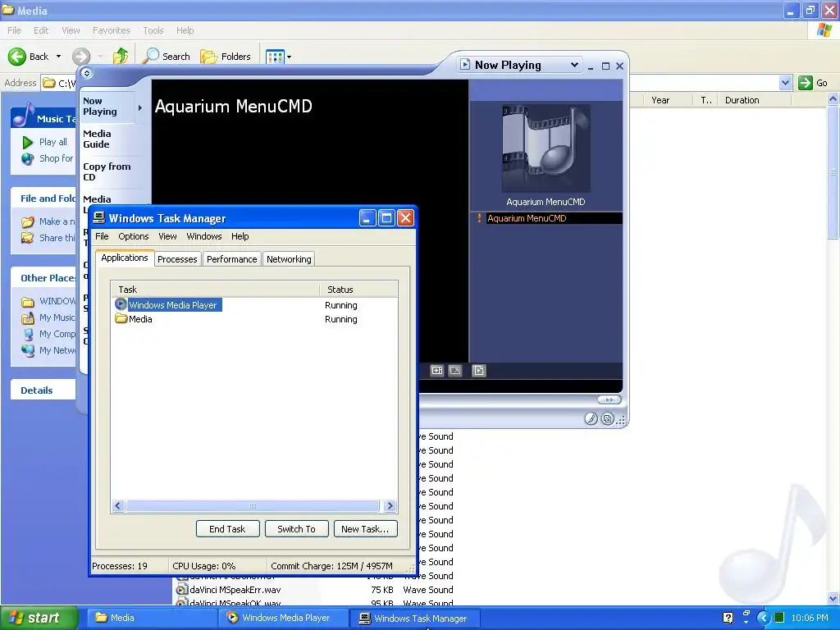Open the Views dropdown arrow in the toolbar
The image size is (840, 630).
pyautogui.click(x=289, y=57)
